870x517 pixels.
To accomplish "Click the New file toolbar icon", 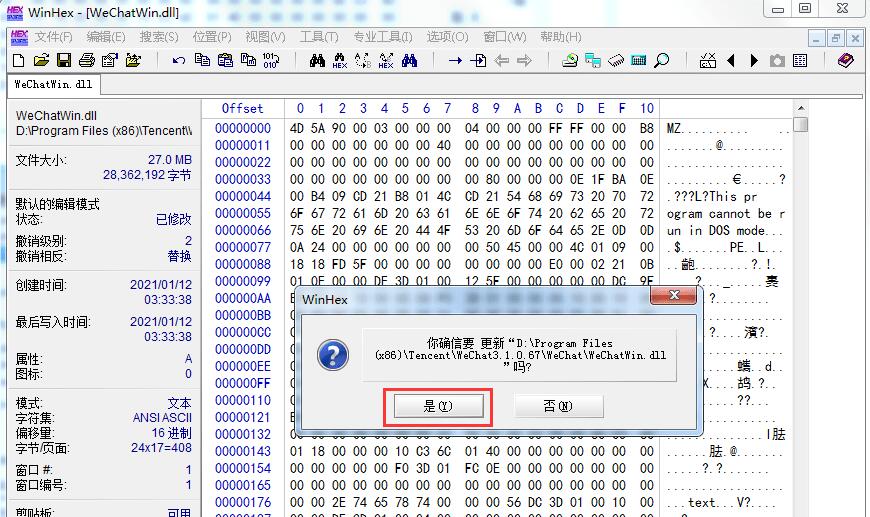I will pyautogui.click(x=20, y=61).
